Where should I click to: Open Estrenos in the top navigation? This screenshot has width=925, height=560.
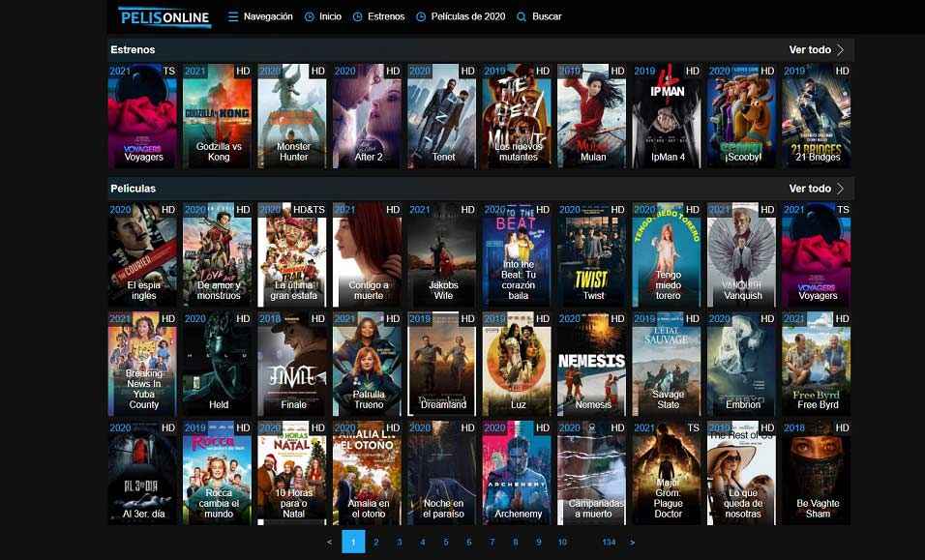pos(386,16)
